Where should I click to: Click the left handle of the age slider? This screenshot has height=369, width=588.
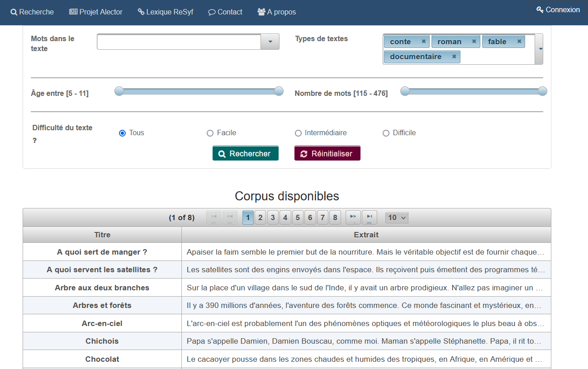click(x=119, y=91)
